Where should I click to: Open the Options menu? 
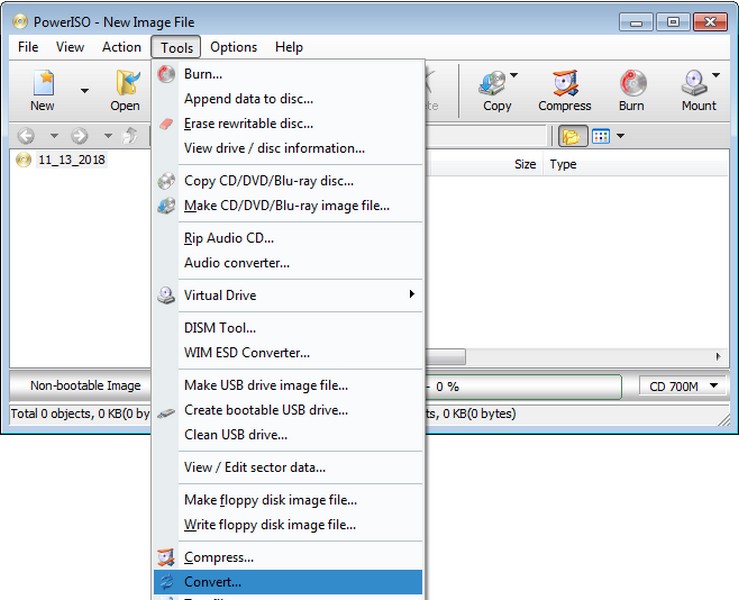[233, 47]
